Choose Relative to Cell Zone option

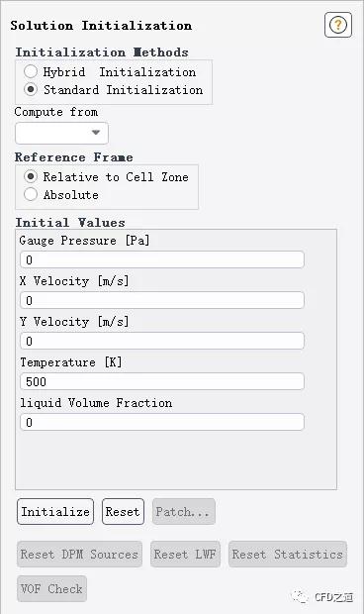[x=31, y=176]
